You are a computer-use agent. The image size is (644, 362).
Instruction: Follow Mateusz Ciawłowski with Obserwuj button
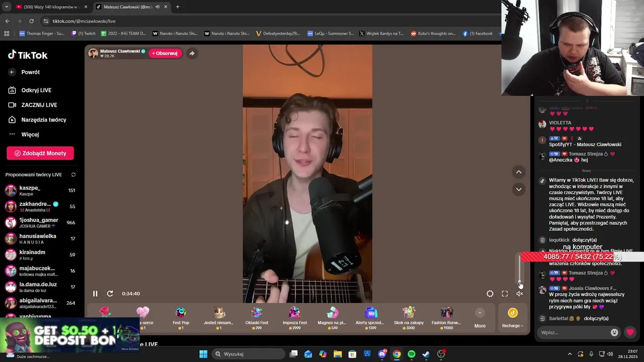[165, 53]
